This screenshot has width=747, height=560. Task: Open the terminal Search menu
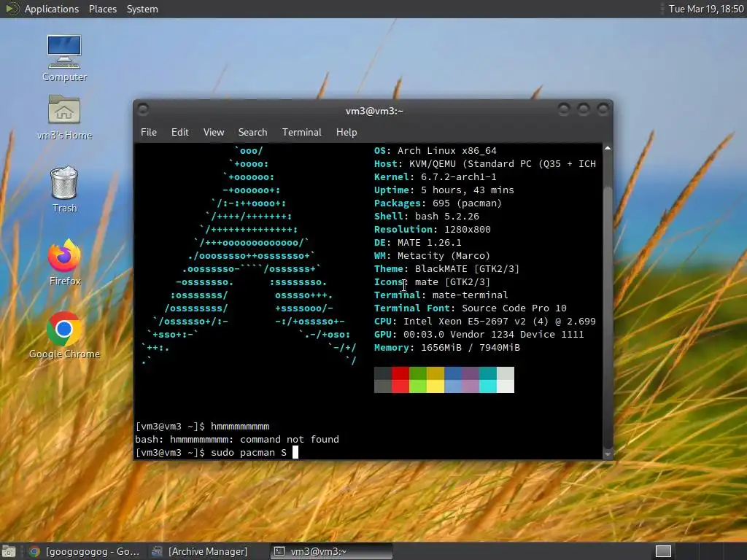coord(252,133)
